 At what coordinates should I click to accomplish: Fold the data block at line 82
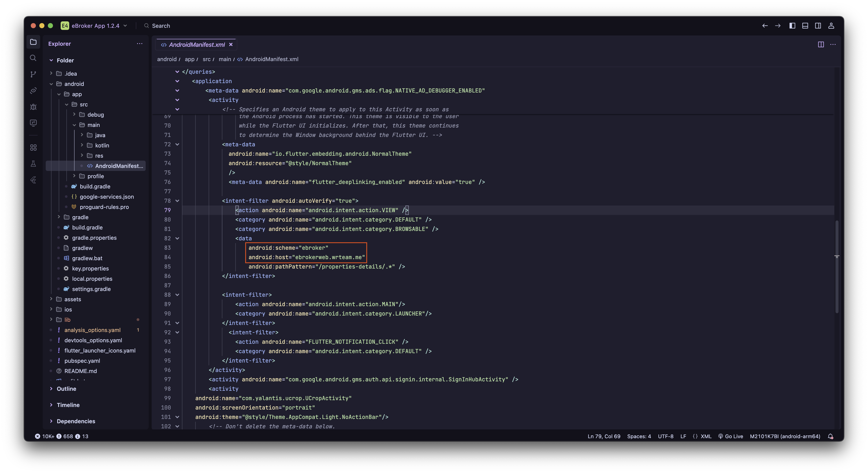177,238
